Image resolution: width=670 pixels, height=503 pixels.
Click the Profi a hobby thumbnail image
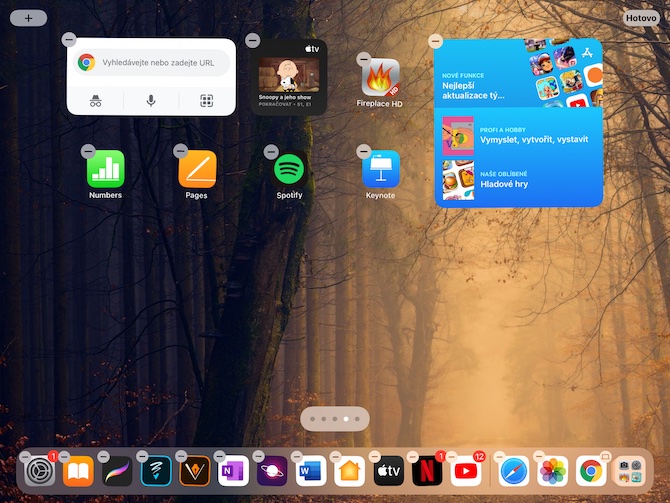pyautogui.click(x=458, y=135)
